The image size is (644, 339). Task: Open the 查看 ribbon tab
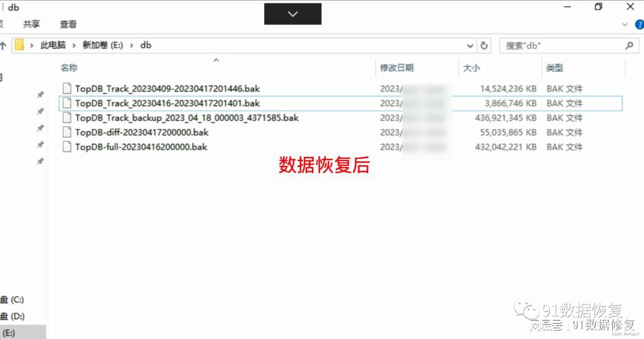68,24
